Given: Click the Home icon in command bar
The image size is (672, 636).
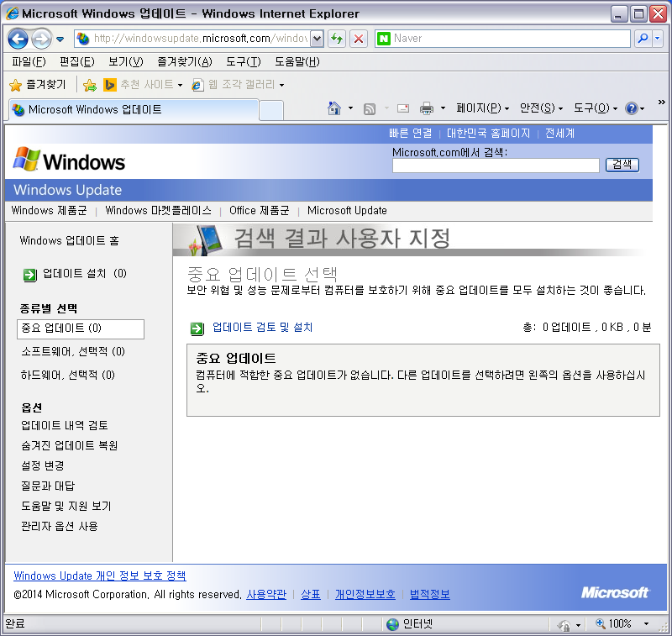Looking at the screenshot, I should [334, 108].
